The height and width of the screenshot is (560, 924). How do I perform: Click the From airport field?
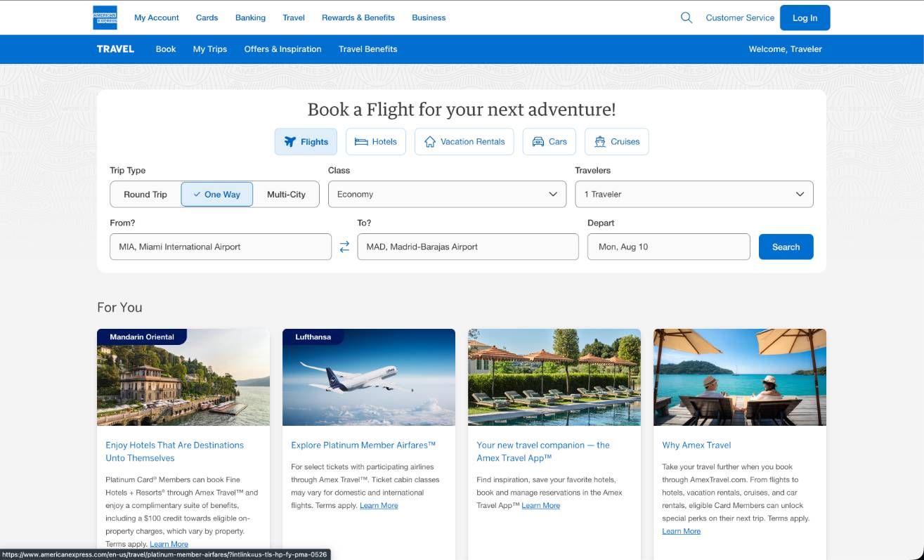[x=221, y=247]
